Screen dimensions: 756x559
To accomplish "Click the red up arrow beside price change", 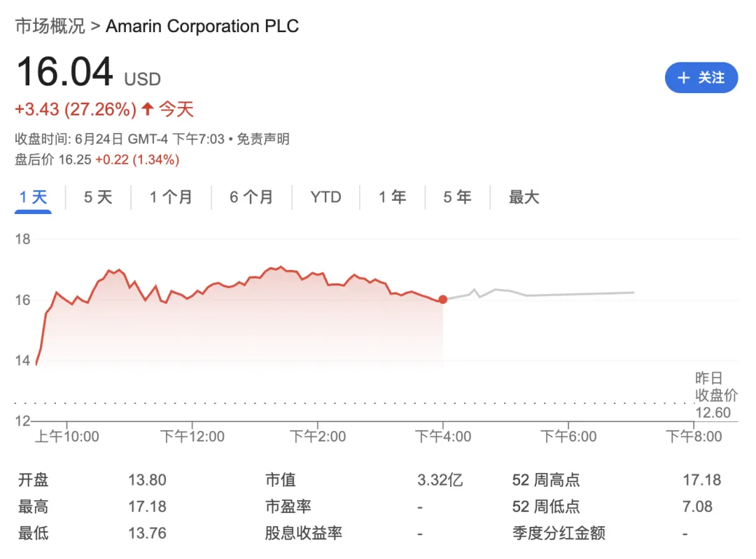I will coord(147,109).
